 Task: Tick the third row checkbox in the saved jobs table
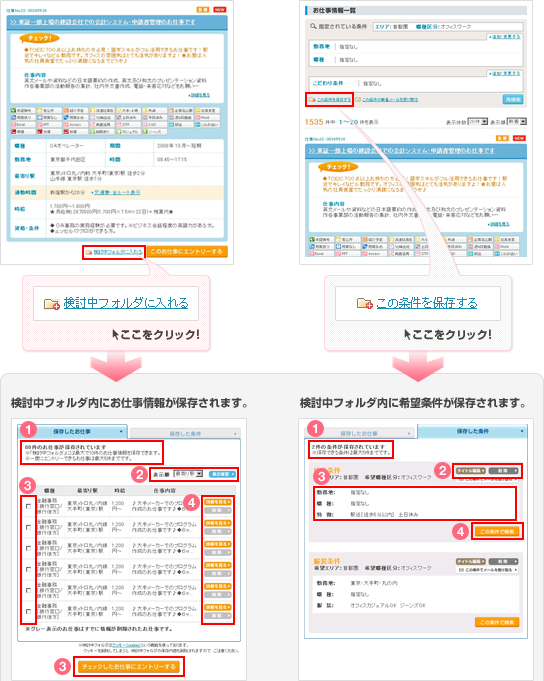click(x=28, y=548)
